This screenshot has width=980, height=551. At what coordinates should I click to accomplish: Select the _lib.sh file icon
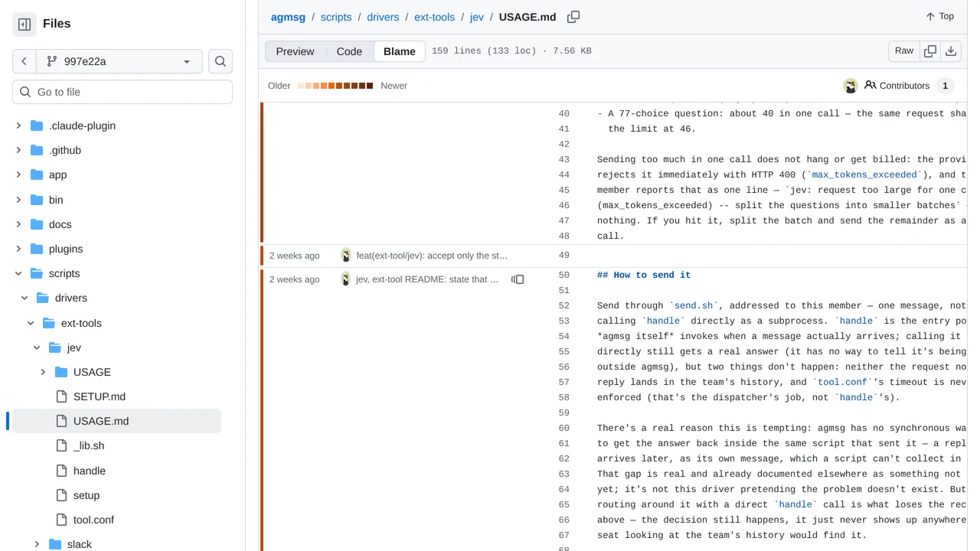[62, 445]
